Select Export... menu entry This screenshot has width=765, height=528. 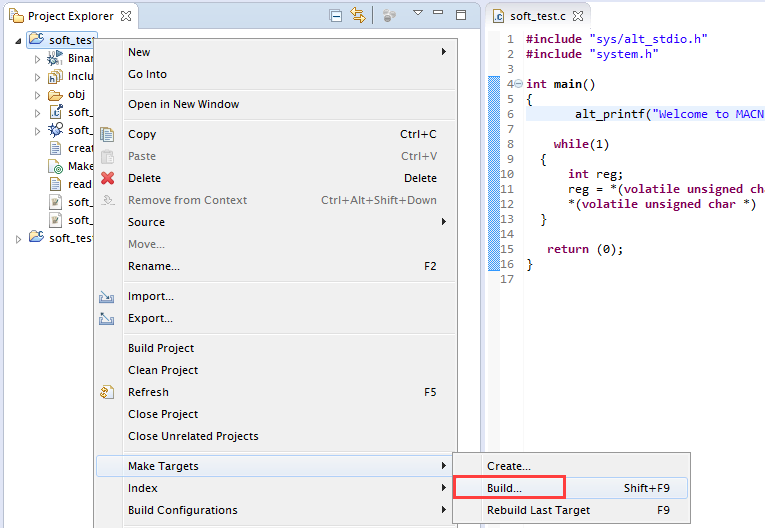tap(276, 318)
